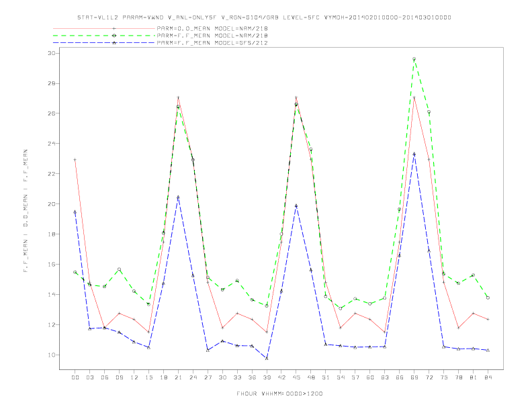Click y-axis tick label 14
This screenshot has height=411, width=532.
52,295
